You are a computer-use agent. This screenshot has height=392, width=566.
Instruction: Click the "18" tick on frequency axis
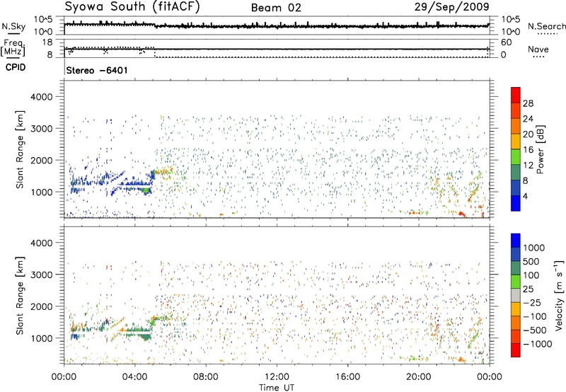click(47, 42)
